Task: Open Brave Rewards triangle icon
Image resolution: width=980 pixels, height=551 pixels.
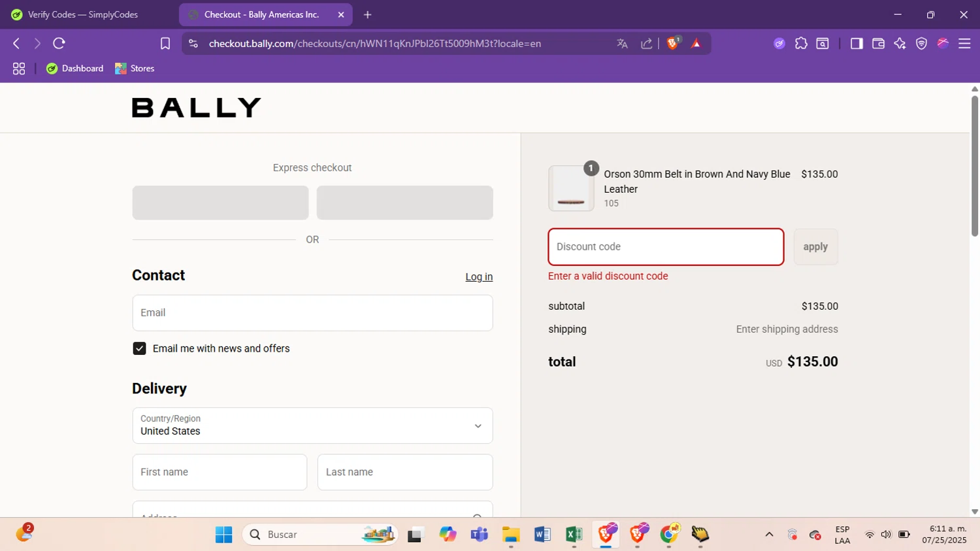Action: tap(696, 43)
